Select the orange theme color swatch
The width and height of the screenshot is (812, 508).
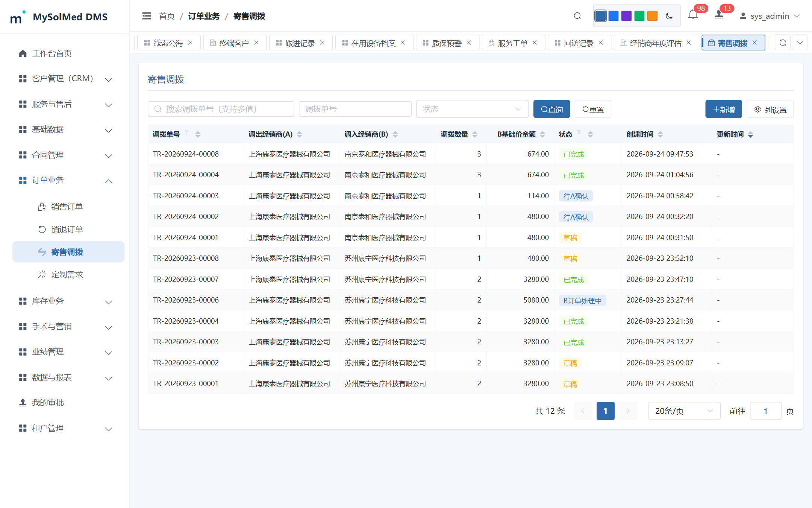pyautogui.click(x=652, y=16)
